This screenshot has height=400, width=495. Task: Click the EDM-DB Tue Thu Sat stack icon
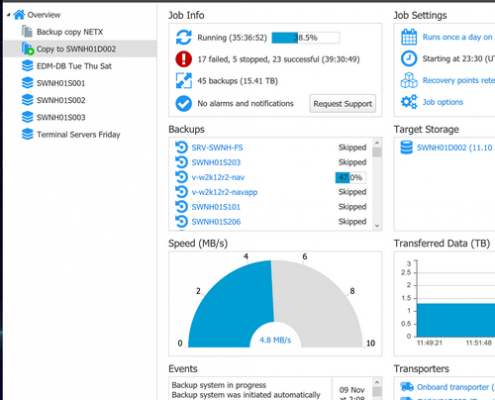(x=28, y=66)
